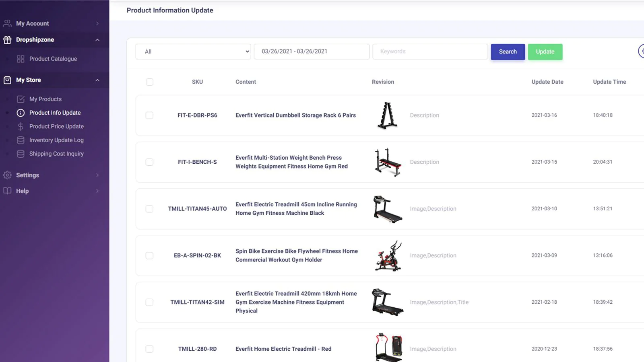Click the Product Info Update info icon
The height and width of the screenshot is (362, 644).
point(21,113)
